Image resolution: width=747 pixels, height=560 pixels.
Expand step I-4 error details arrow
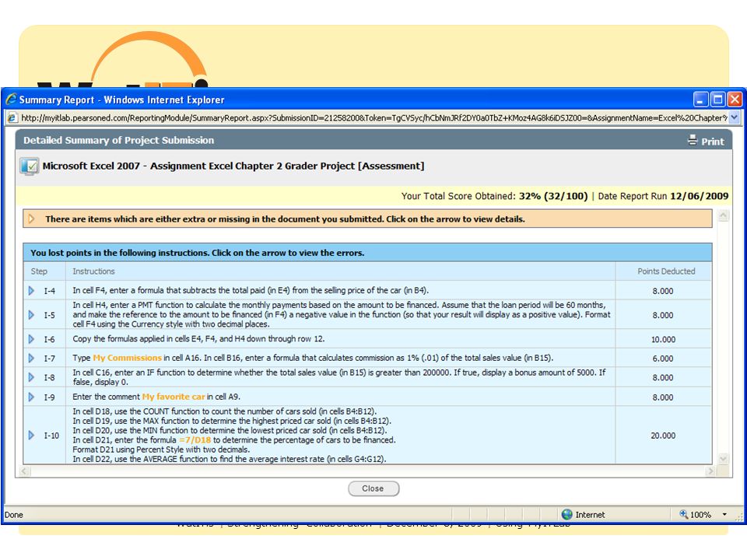(x=31, y=290)
